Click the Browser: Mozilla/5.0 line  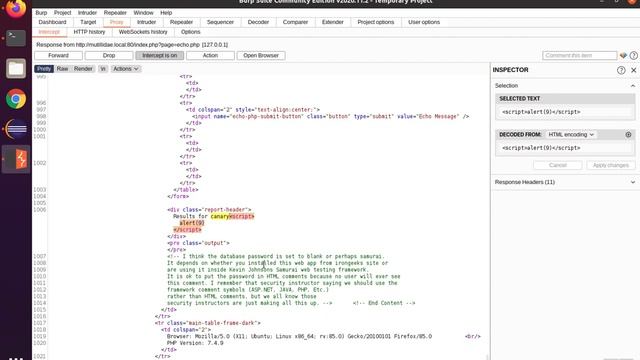pyautogui.click(x=299, y=336)
